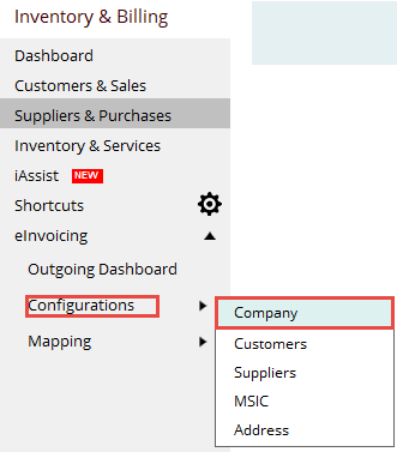Select Configurations under eInvoicing
This screenshot has width=398, height=453.
click(81, 306)
